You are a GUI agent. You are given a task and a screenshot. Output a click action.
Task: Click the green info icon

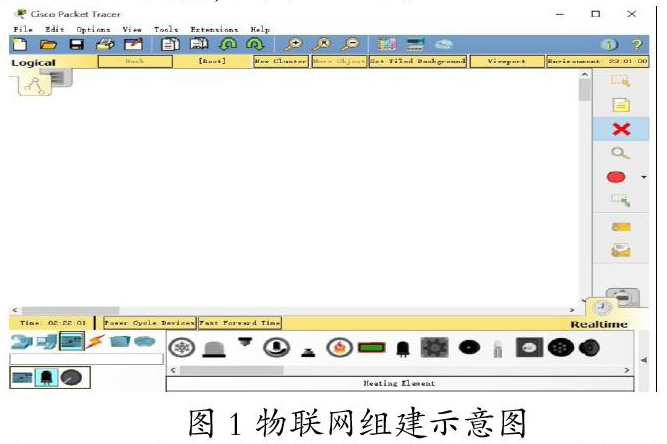609,44
